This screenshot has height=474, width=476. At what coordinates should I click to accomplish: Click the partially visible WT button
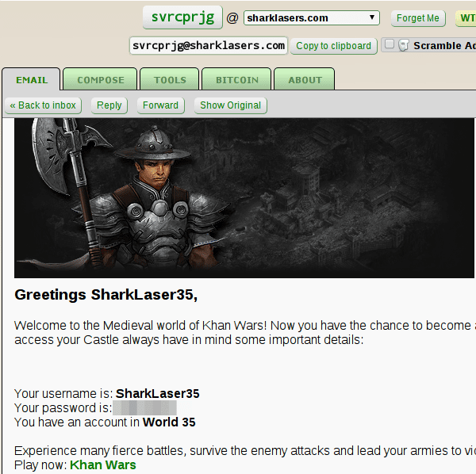pos(466,18)
